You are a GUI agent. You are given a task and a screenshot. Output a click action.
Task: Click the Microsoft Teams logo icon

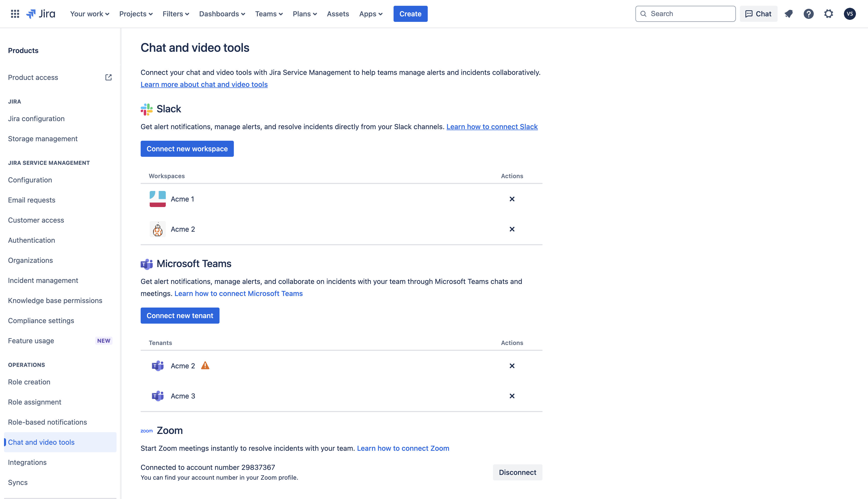[x=146, y=264]
